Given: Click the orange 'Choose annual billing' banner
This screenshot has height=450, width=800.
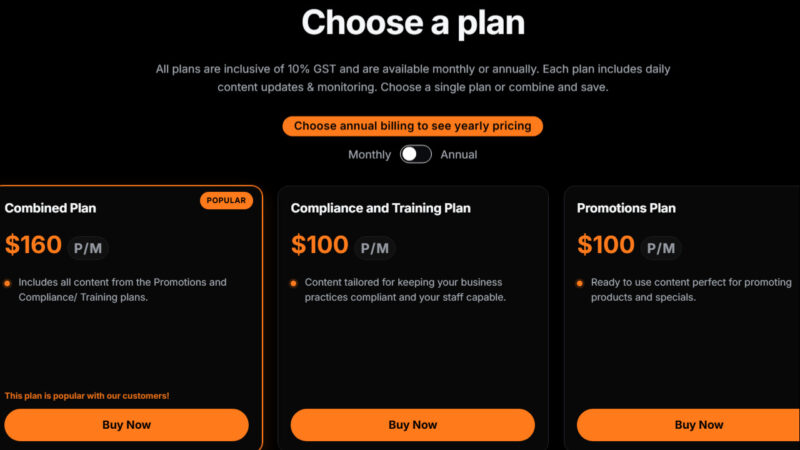Looking at the screenshot, I should [x=412, y=126].
